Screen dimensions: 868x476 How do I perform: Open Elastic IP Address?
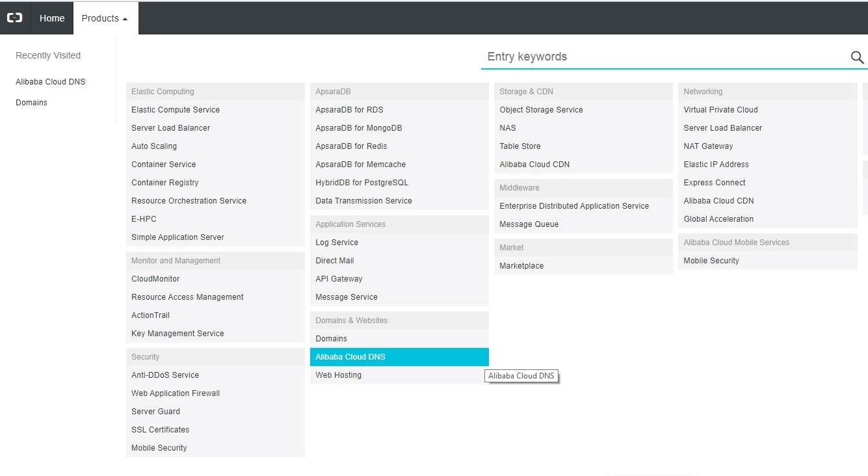pos(768,165)
